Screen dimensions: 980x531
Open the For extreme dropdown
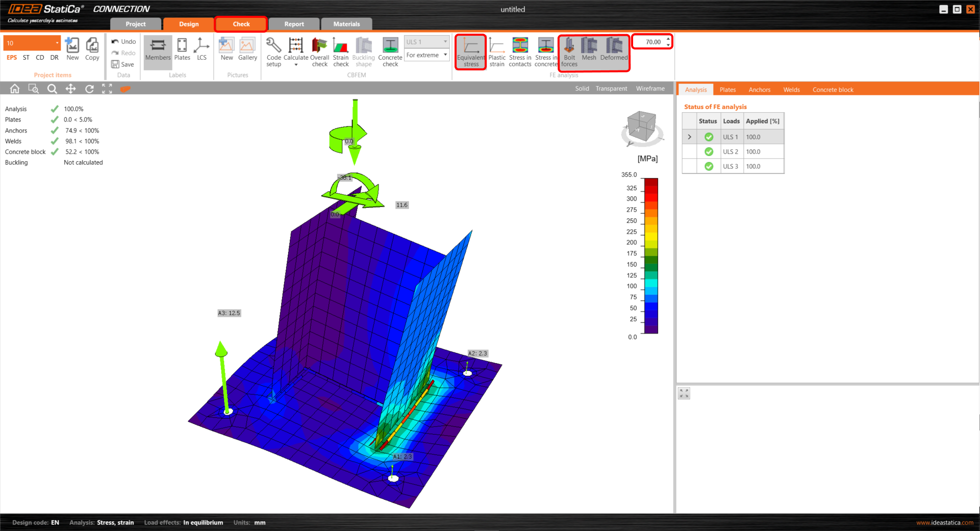(426, 55)
